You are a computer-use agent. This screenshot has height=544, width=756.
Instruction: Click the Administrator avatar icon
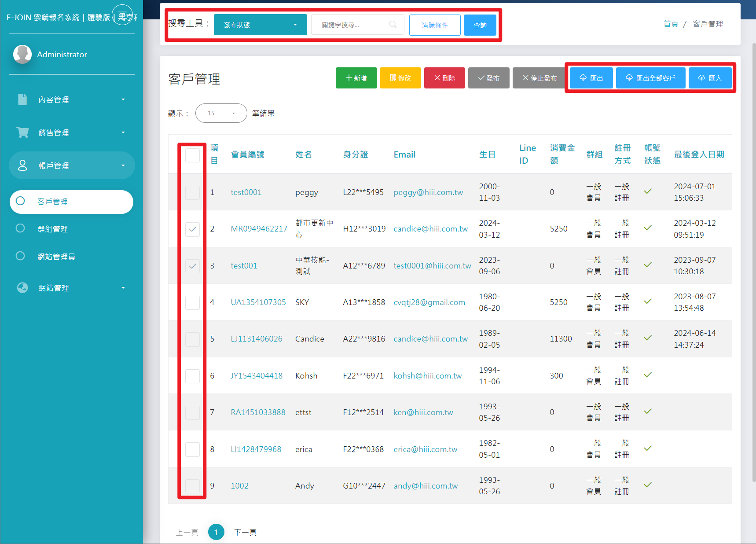point(22,55)
